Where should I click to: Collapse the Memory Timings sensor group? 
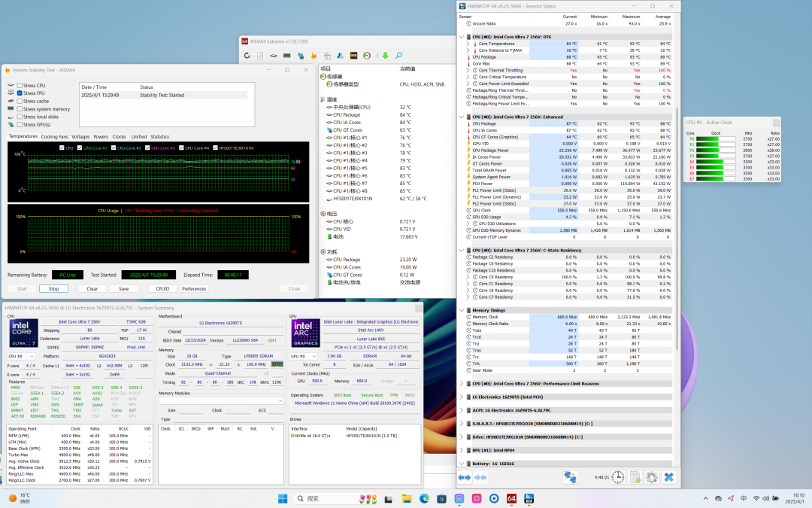(x=462, y=310)
